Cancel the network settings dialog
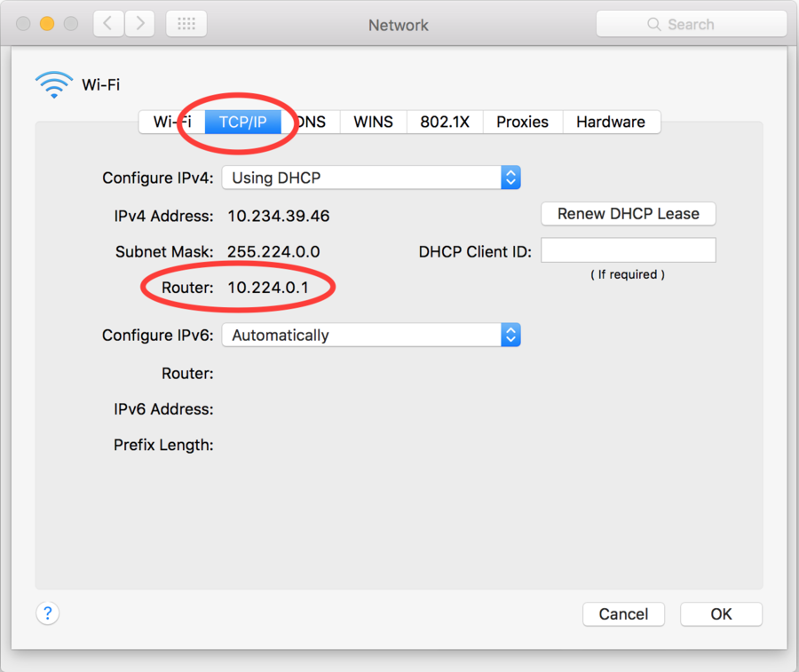The height and width of the screenshot is (672, 799). click(623, 613)
